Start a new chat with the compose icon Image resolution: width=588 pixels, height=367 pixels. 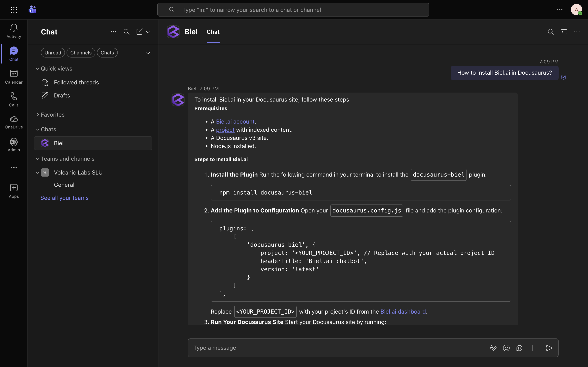click(140, 32)
